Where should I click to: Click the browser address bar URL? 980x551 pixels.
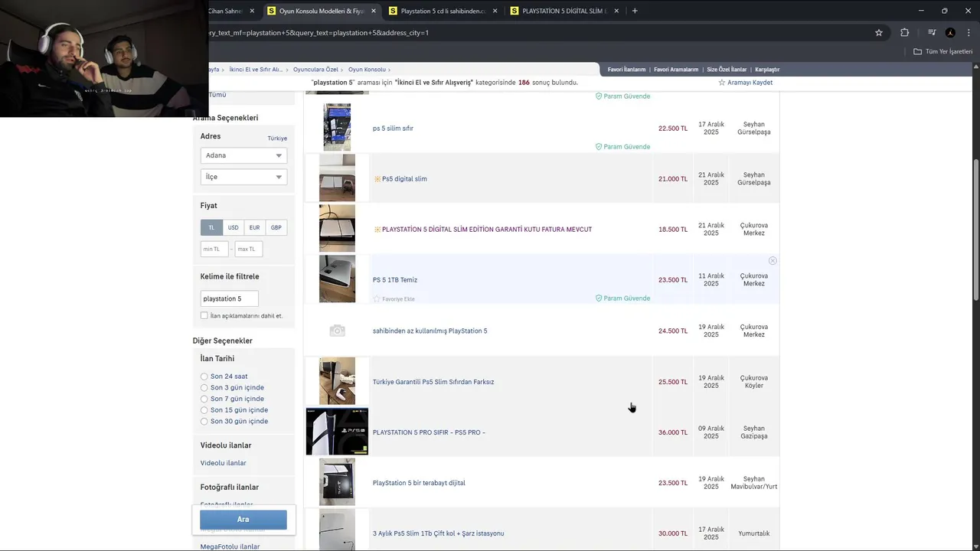point(318,33)
